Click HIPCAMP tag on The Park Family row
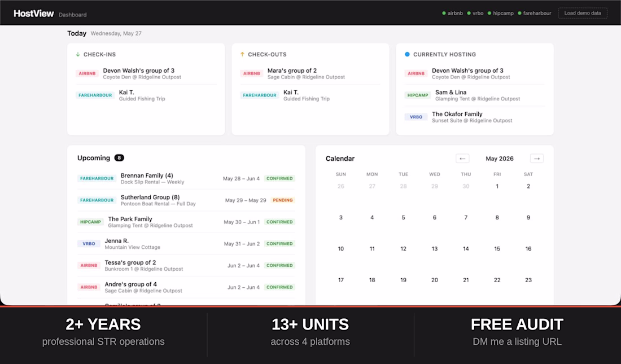Screen dimensions: 621x364 [90, 222]
